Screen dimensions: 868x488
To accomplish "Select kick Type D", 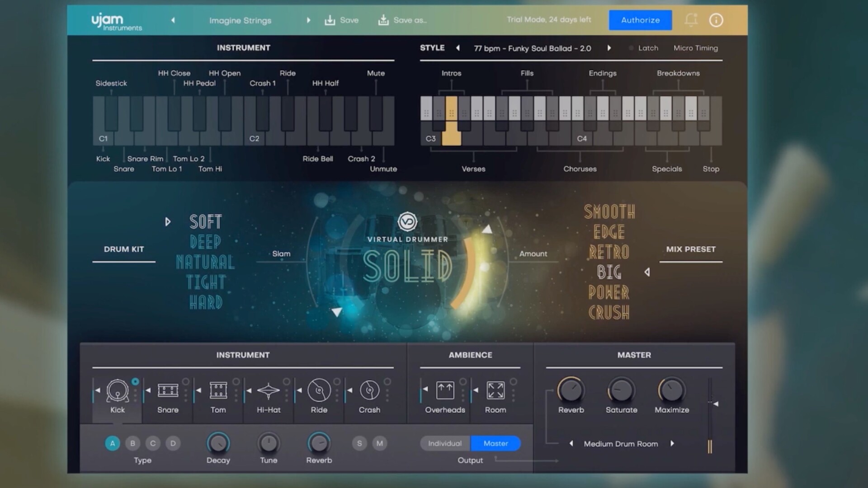I will [173, 443].
